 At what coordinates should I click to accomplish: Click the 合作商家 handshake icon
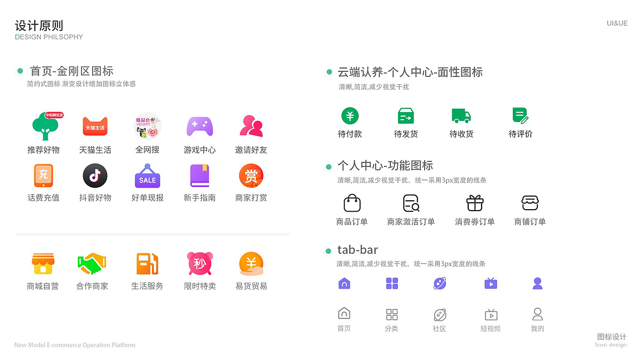92,263
